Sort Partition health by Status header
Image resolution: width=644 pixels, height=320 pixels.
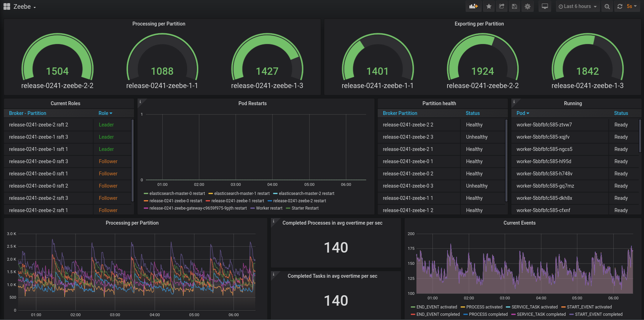[x=473, y=113]
